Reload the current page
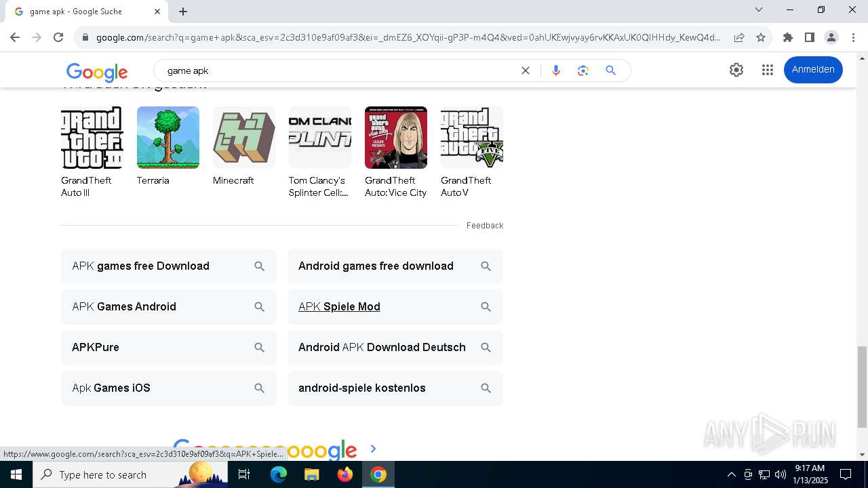 click(x=58, y=37)
